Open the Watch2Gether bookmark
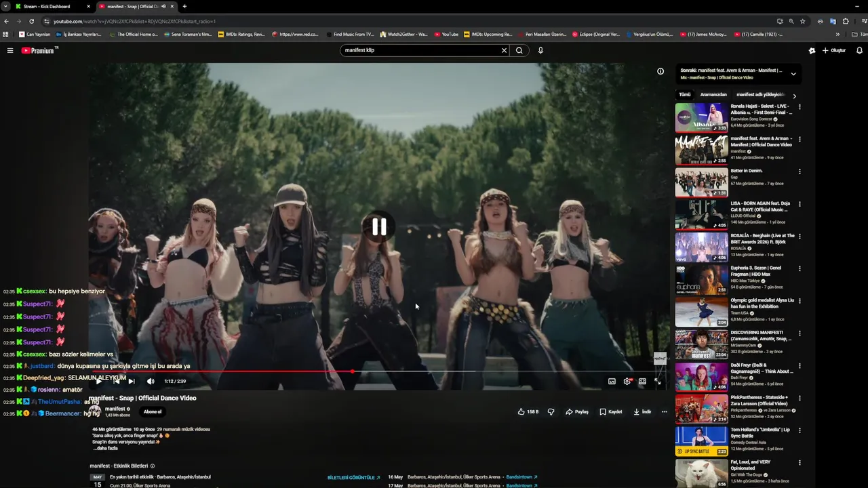 [x=404, y=34]
